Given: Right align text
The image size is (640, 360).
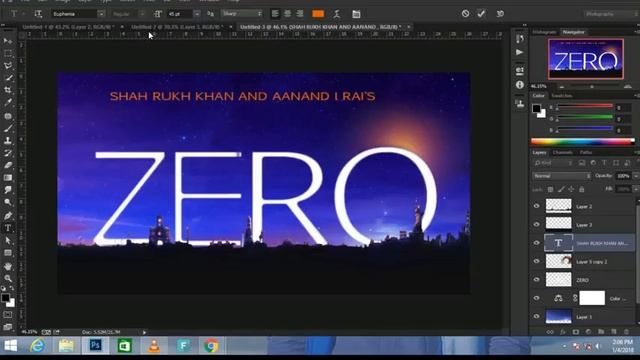Looking at the screenshot, I should click(x=300, y=14).
